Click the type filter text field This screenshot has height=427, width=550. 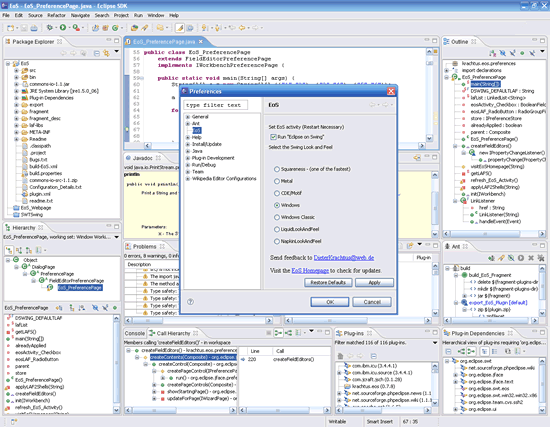(x=215, y=105)
